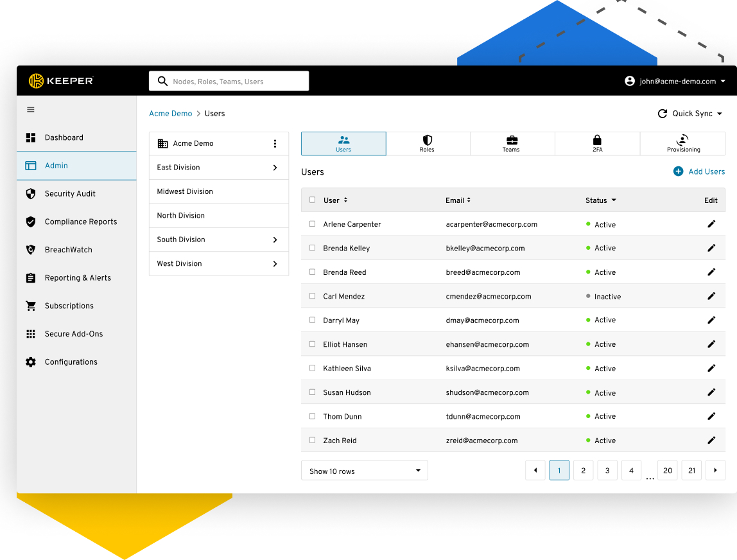This screenshot has height=560, width=737.
Task: Toggle the select-all users checkbox
Action: [x=312, y=200]
